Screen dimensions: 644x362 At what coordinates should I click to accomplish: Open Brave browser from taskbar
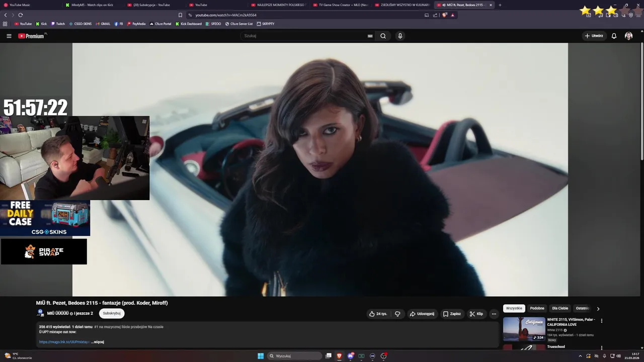pos(339,356)
